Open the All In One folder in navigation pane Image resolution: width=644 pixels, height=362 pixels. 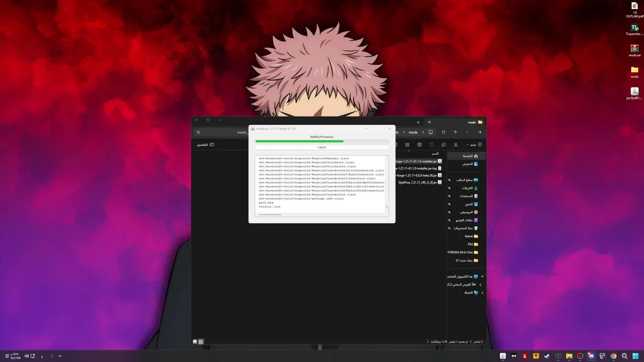click(x=463, y=252)
